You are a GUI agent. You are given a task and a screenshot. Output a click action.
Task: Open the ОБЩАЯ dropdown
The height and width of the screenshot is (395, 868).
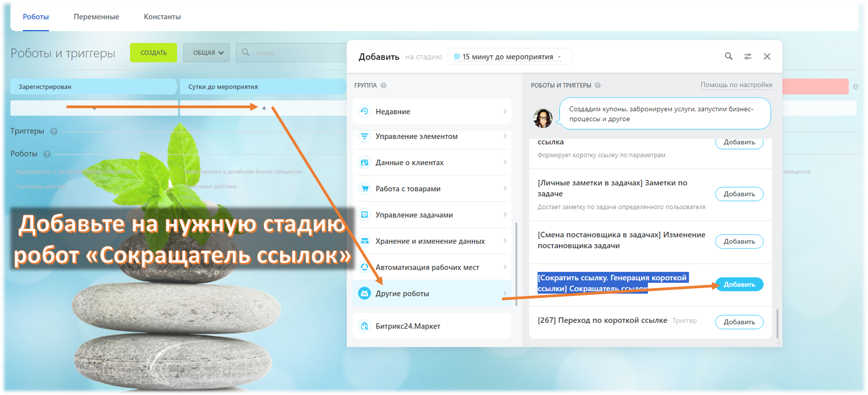point(207,53)
